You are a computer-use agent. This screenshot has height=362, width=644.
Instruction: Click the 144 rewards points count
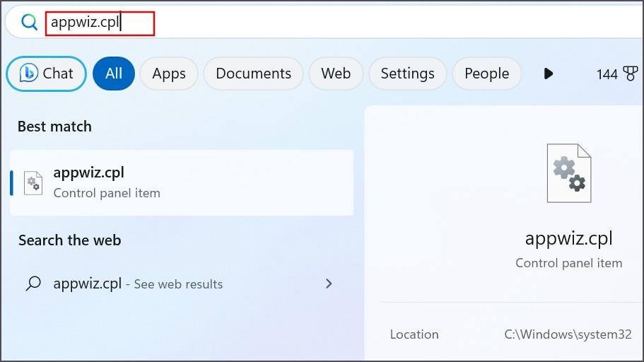(607, 74)
